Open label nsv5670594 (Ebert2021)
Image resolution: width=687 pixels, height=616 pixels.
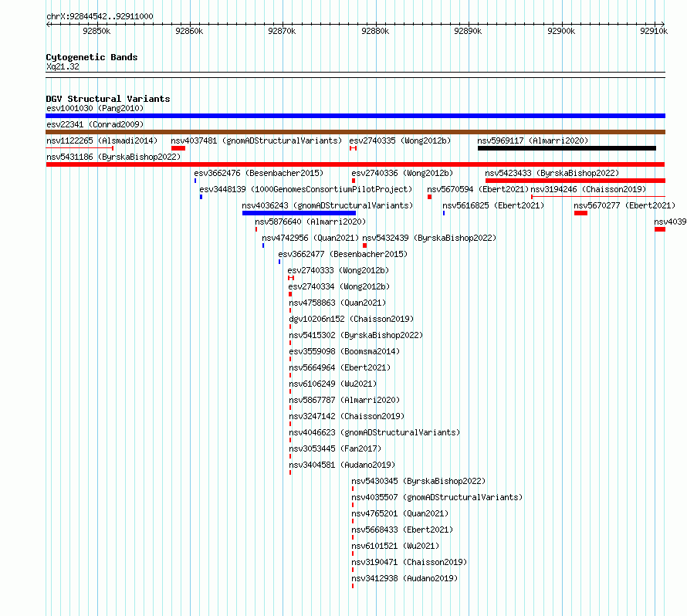pos(478,189)
